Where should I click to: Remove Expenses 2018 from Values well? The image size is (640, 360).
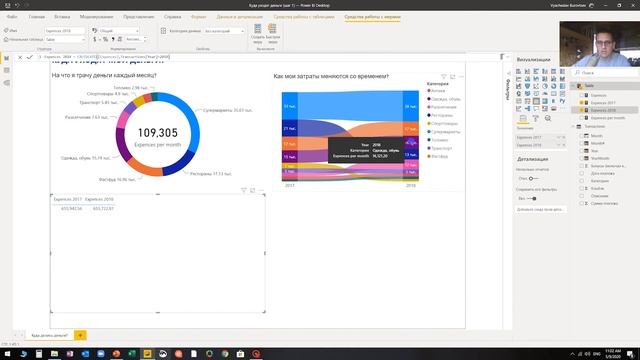(564, 145)
